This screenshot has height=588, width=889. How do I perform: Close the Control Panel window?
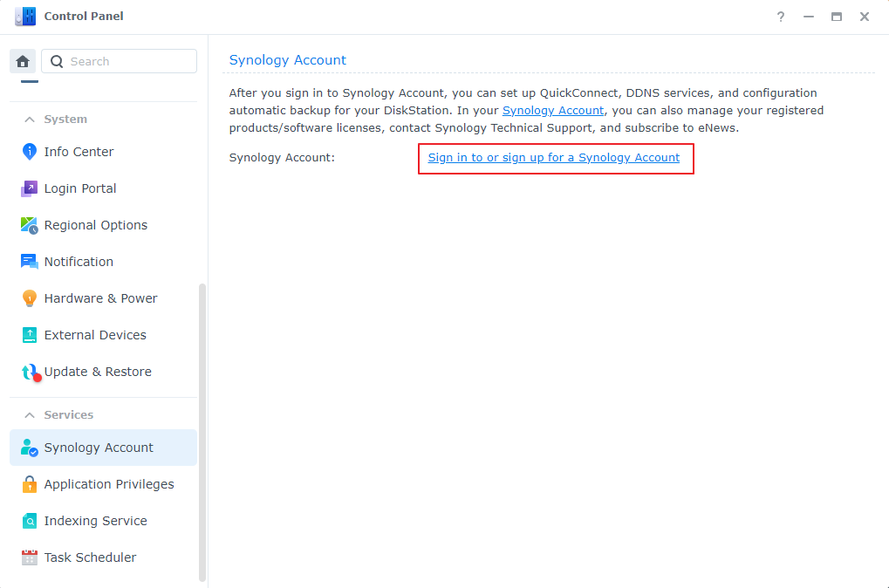[x=864, y=17]
